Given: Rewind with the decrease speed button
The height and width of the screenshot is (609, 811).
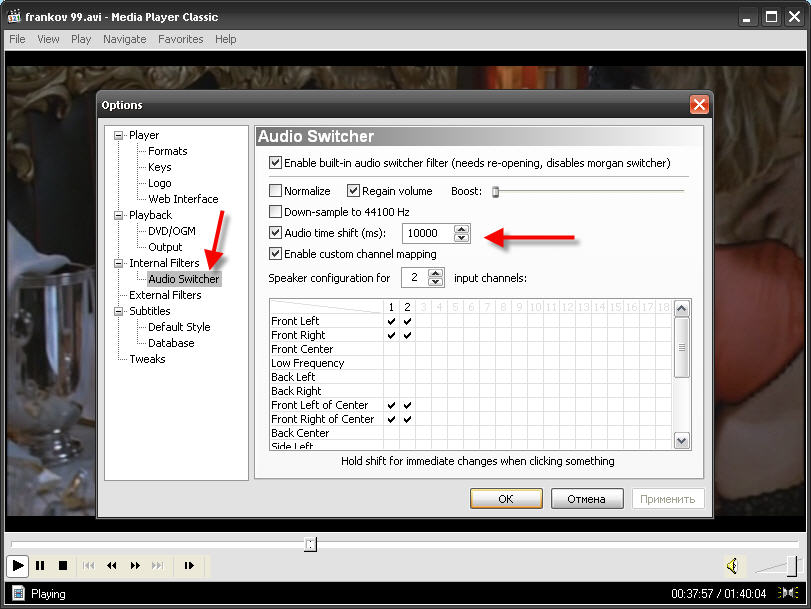Looking at the screenshot, I should pos(112,566).
